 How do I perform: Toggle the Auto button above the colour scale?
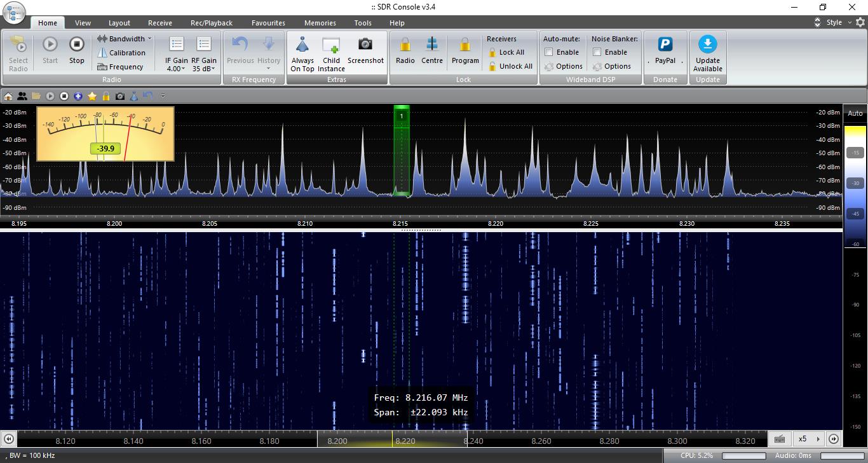(x=855, y=113)
